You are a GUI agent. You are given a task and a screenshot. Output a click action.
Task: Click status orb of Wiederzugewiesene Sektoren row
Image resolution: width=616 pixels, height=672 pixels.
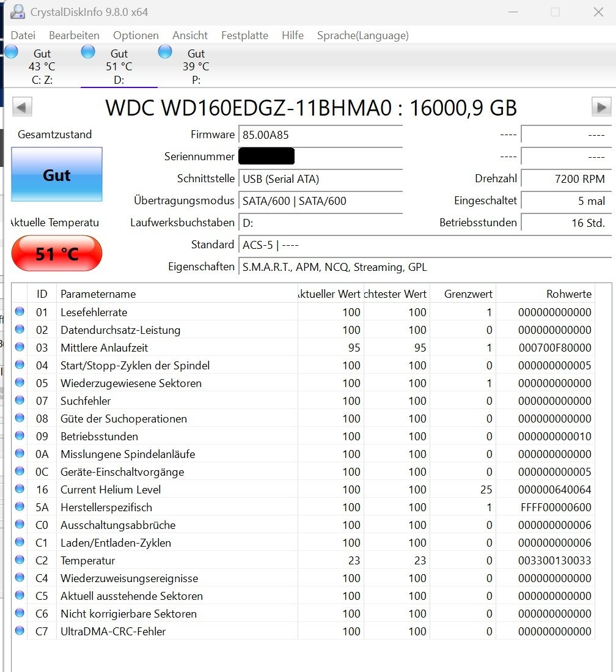coord(20,382)
